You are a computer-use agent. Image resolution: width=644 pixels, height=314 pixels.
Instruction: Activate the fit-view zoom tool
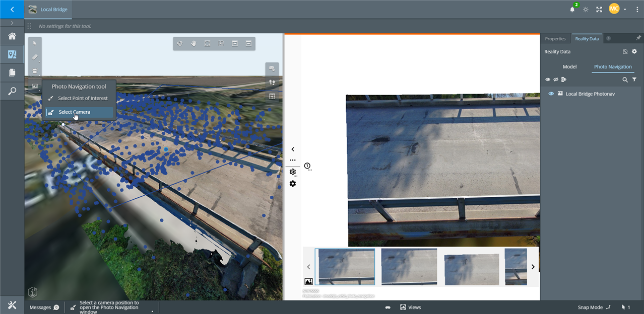coord(207,43)
